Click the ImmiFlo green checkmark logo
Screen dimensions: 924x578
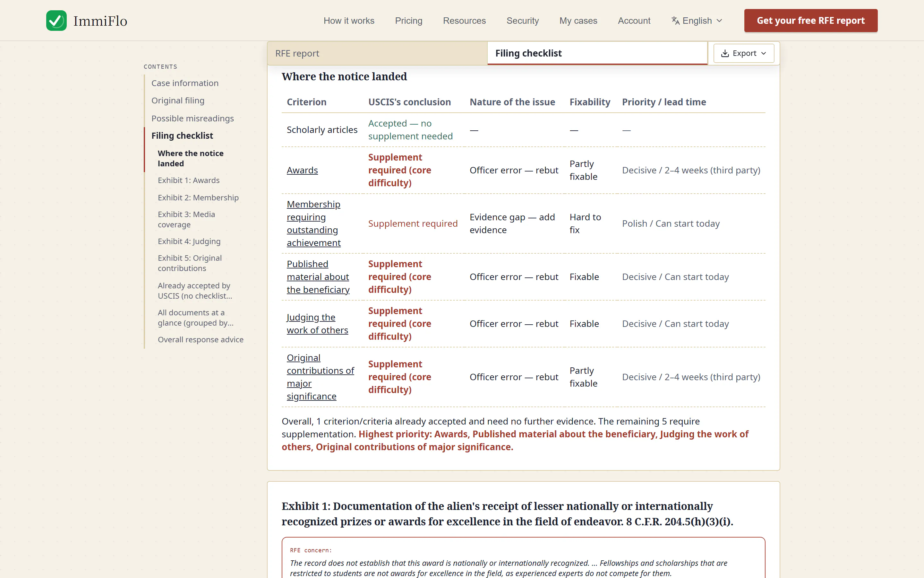click(56, 21)
